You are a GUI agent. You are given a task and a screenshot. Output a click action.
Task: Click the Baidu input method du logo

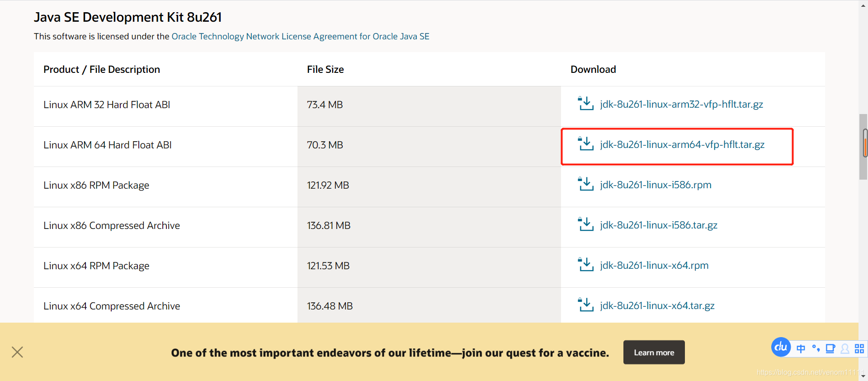click(781, 347)
